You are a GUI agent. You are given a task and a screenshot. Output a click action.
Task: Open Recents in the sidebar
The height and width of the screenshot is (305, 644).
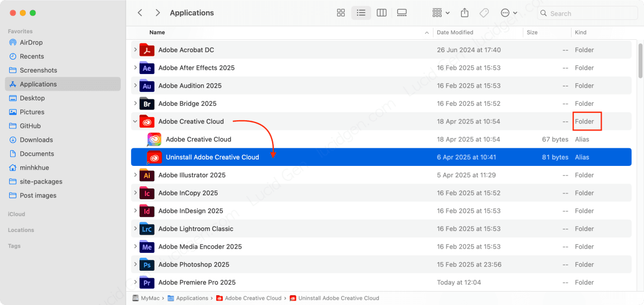(63, 56)
